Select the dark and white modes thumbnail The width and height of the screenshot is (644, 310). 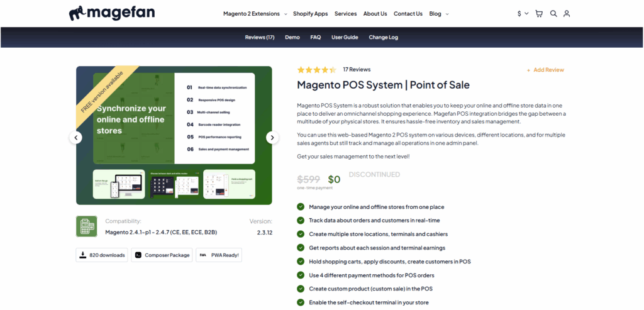point(174,184)
